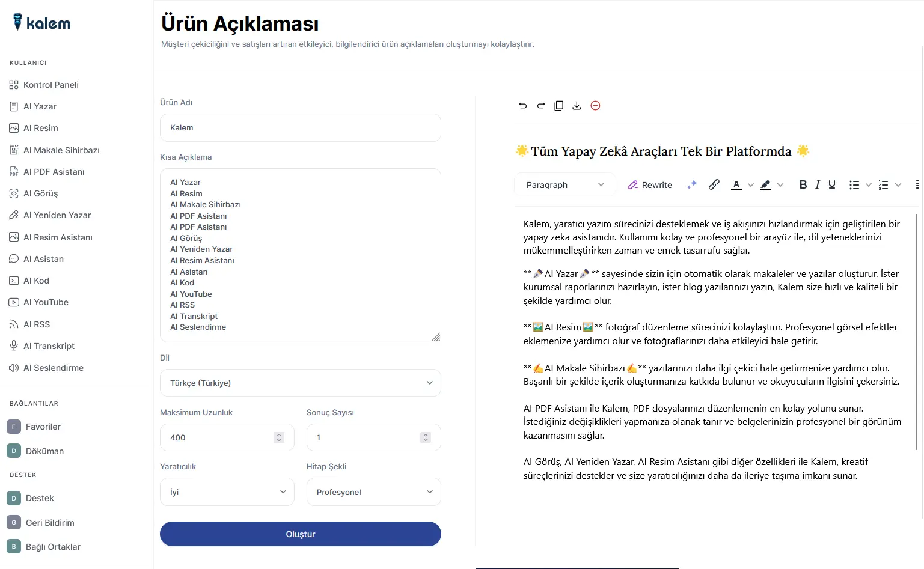Expand numbered list style options
The width and height of the screenshot is (924, 569).
coord(898,185)
